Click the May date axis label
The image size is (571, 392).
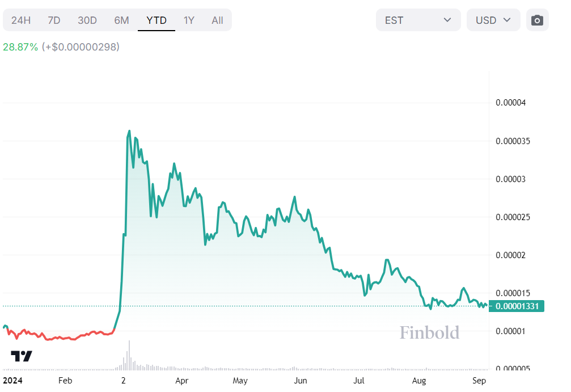pyautogui.click(x=240, y=381)
